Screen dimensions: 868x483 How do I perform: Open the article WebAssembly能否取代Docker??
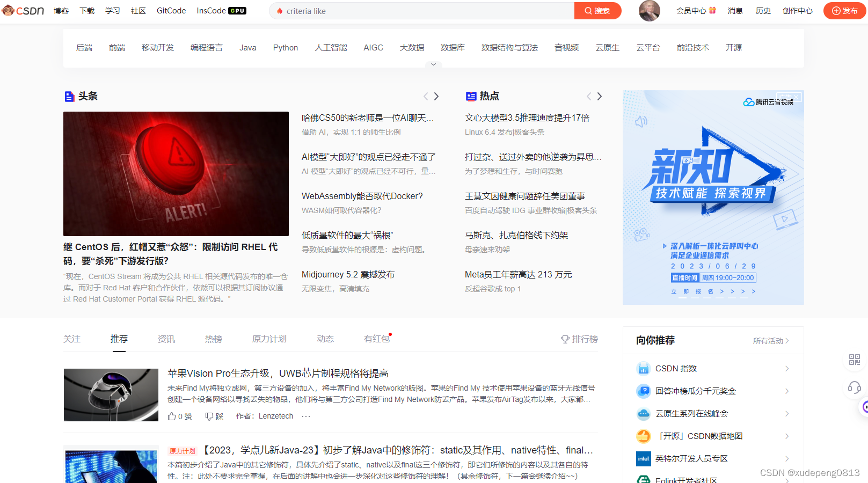[x=362, y=196]
